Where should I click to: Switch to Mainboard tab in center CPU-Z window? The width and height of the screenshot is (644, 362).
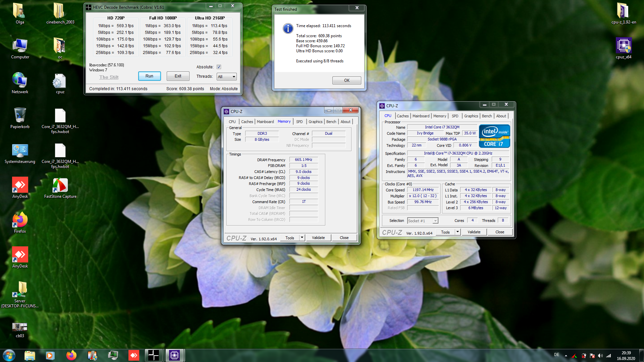click(265, 122)
